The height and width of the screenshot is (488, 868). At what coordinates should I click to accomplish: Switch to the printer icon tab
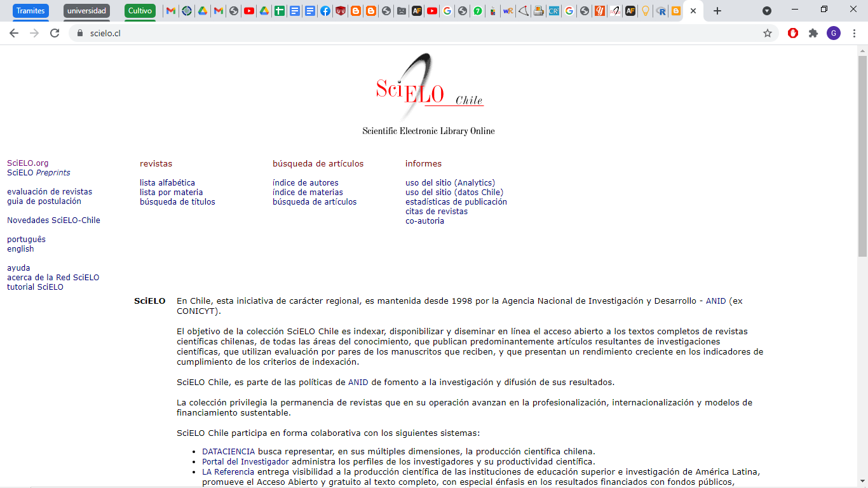[x=539, y=11]
